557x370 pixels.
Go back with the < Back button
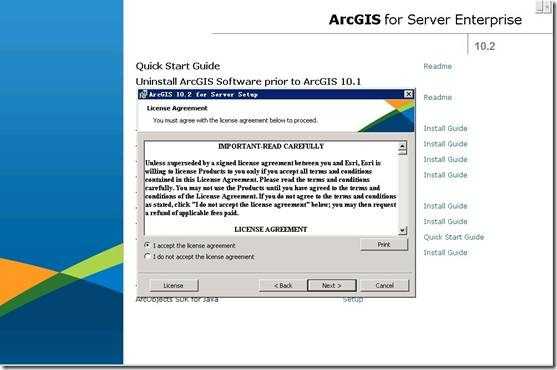(283, 285)
